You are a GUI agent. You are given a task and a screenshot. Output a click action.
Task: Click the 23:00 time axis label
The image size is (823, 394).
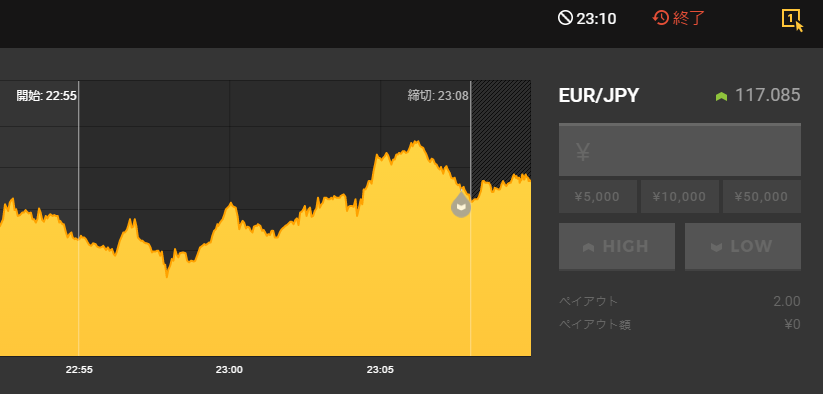click(229, 369)
